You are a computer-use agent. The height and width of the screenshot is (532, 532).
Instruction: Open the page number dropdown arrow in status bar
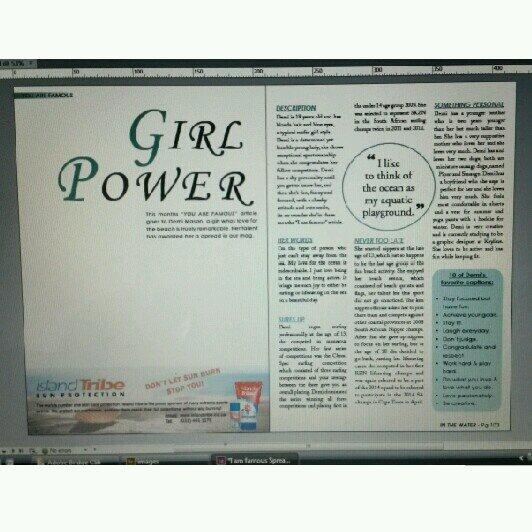coord(4,451)
